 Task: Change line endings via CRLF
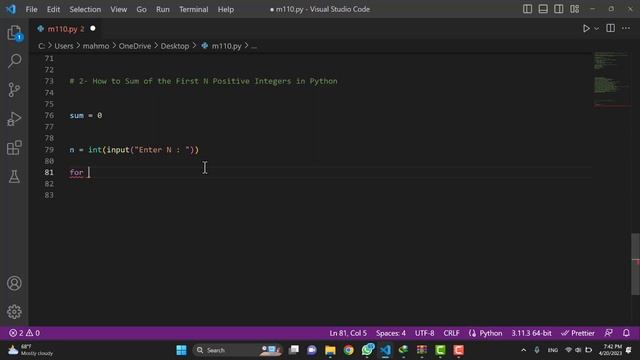[x=451, y=333]
